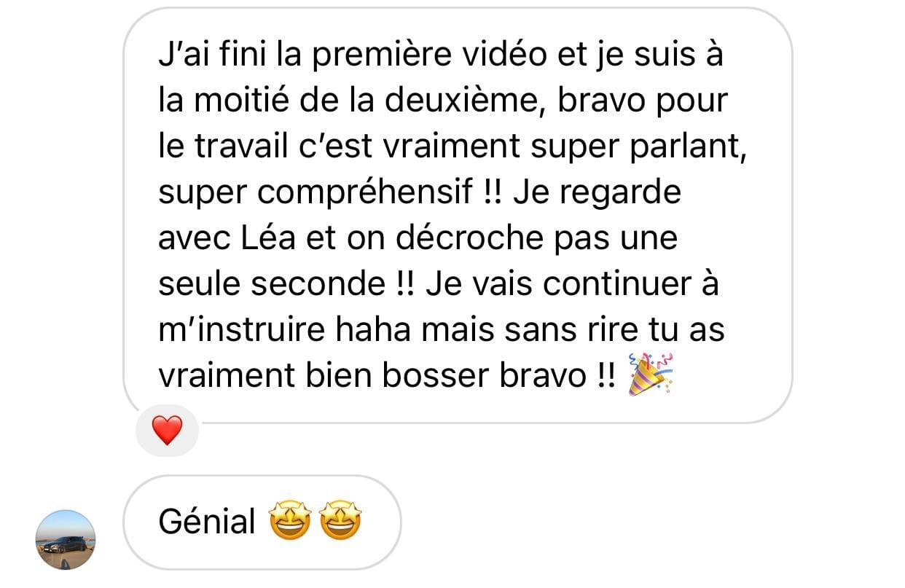905x588 pixels.
Task: Click the second star-eyes emoji
Action: pyautogui.click(x=341, y=522)
